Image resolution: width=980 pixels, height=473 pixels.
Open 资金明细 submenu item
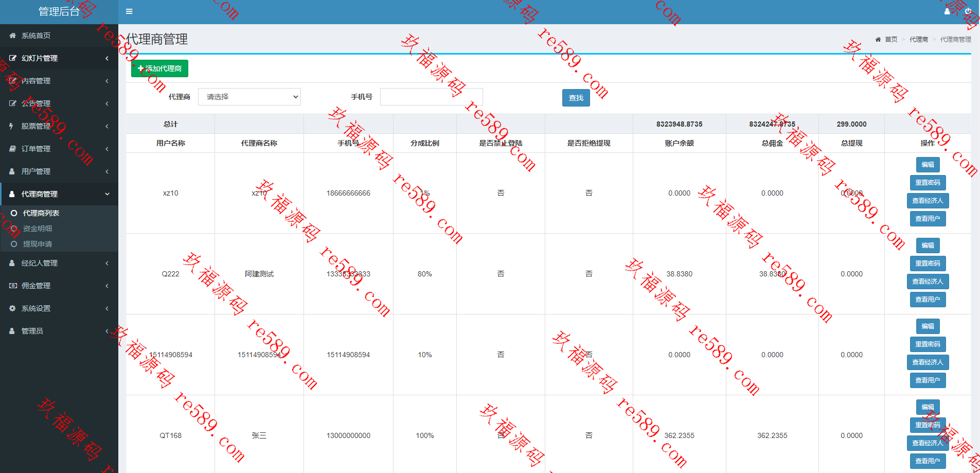point(59,229)
